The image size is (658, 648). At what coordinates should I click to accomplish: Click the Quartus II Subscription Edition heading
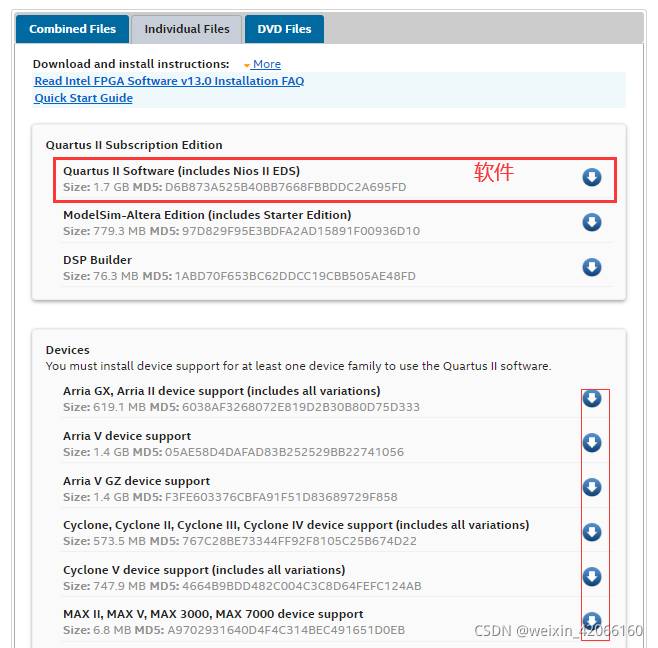point(134,145)
